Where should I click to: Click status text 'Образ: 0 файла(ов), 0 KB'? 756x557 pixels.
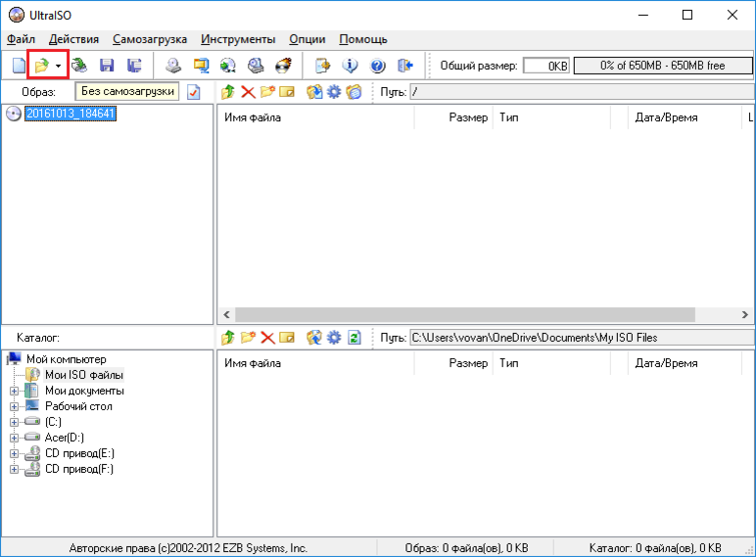point(467,548)
